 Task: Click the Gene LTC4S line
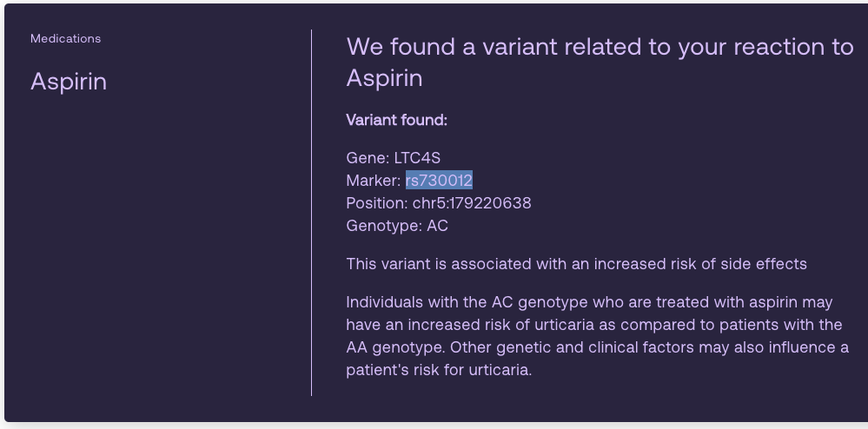click(393, 158)
